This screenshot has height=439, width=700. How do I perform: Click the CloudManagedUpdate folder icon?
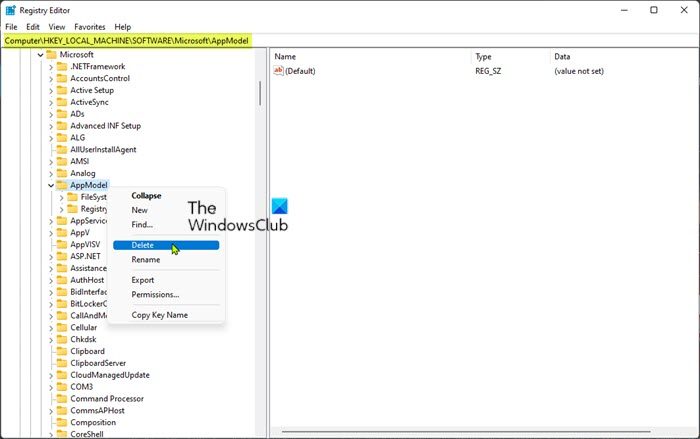tap(62, 375)
